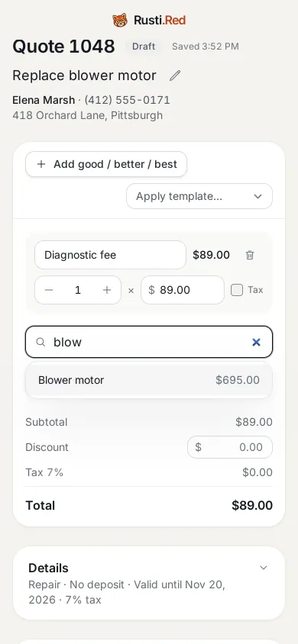Clear the search field with X icon
The image size is (298, 644).
[256, 342]
